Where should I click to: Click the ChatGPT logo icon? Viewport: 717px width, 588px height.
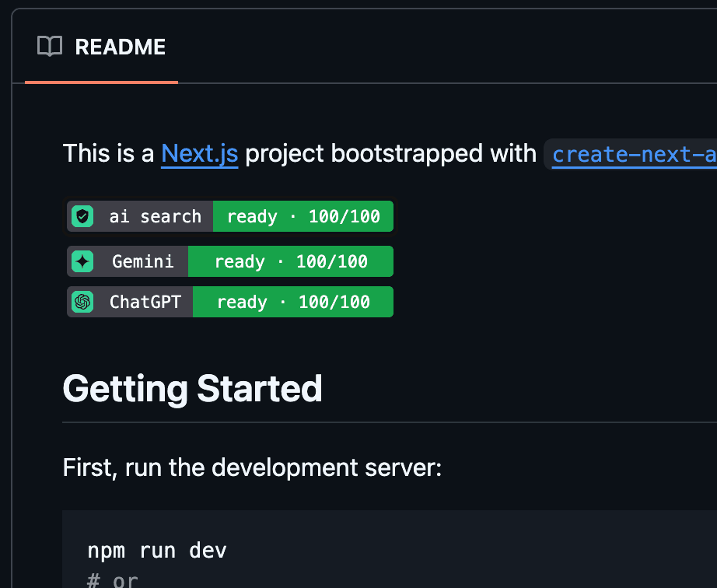point(82,302)
